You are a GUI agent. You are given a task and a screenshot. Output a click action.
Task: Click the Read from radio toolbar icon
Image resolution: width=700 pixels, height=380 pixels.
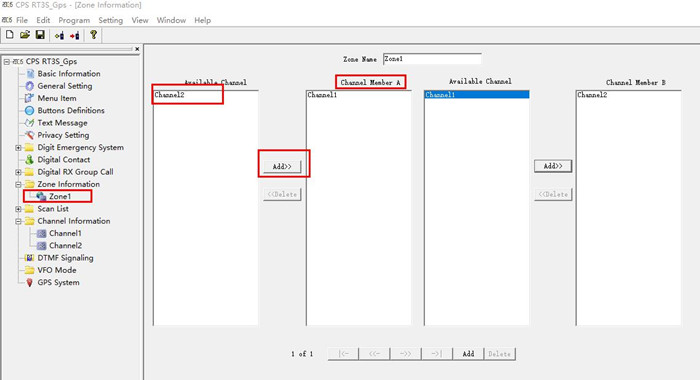pos(59,35)
